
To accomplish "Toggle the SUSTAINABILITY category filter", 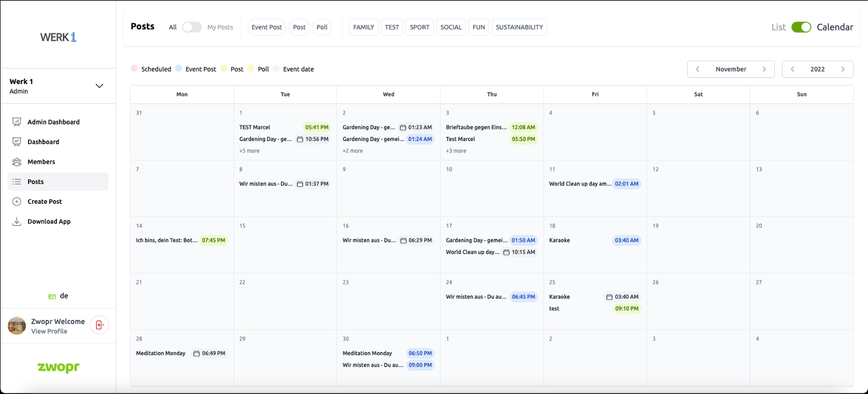I will point(519,27).
